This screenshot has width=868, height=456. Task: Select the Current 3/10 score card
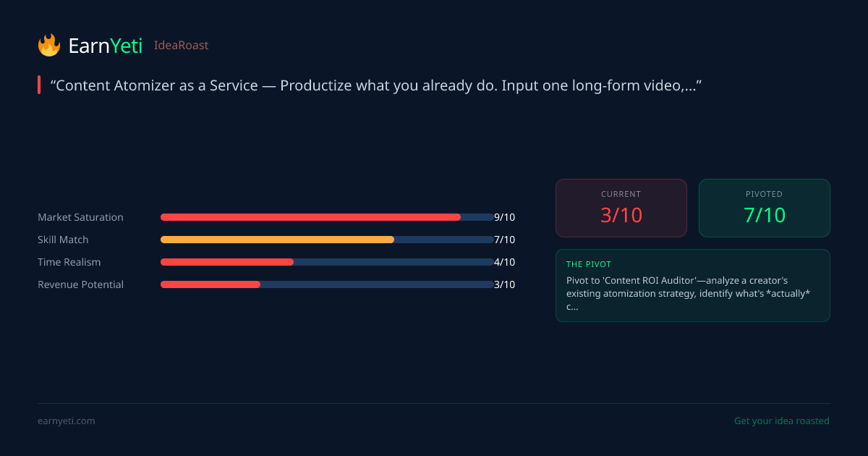point(621,208)
